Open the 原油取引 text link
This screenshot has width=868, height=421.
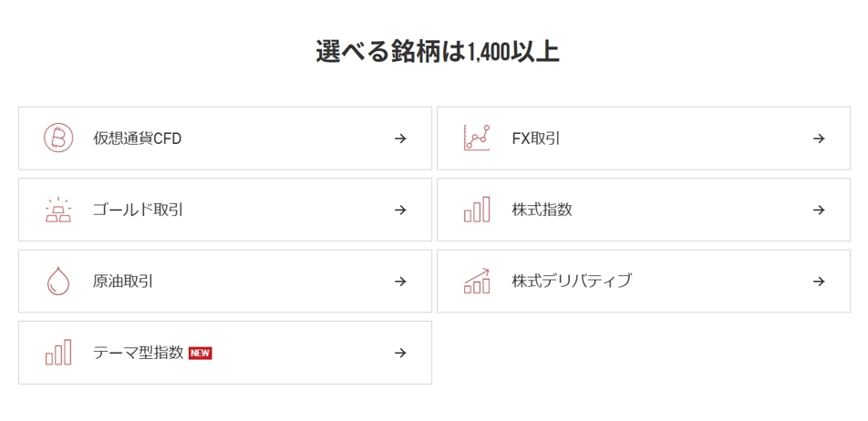[123, 281]
